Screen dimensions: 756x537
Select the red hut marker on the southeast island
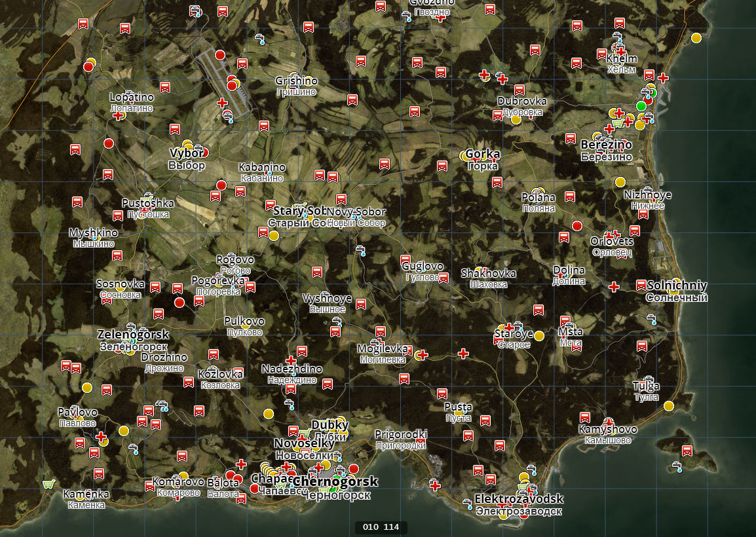pos(687,451)
